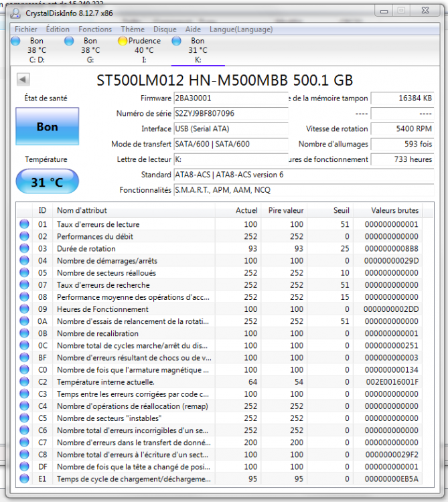
Task: Click the 31 °C temperature button
Action: point(47,181)
